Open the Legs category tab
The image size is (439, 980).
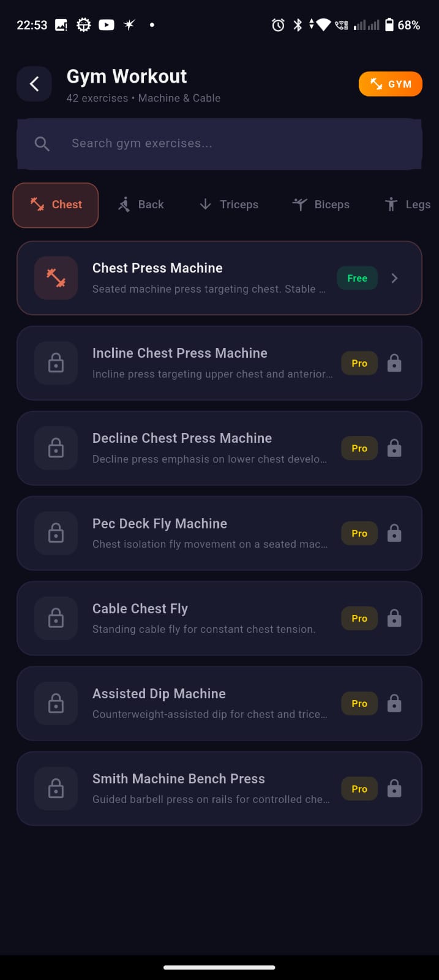click(x=407, y=205)
